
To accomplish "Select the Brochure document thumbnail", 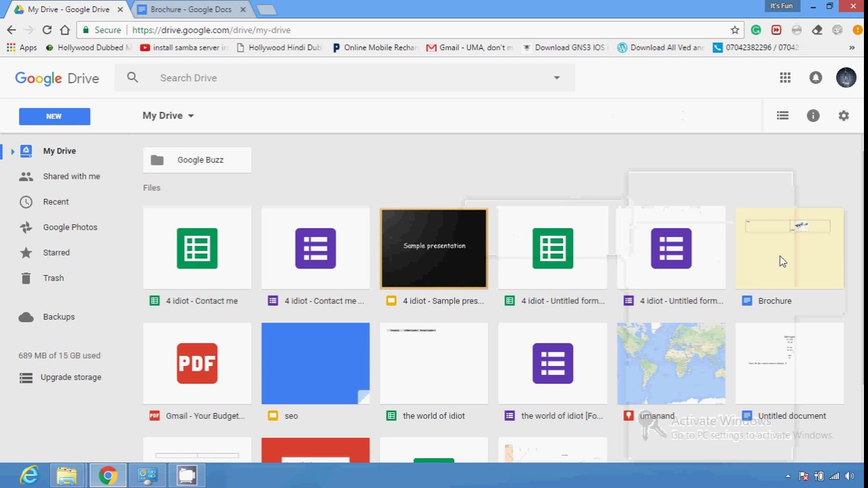I will (x=789, y=248).
